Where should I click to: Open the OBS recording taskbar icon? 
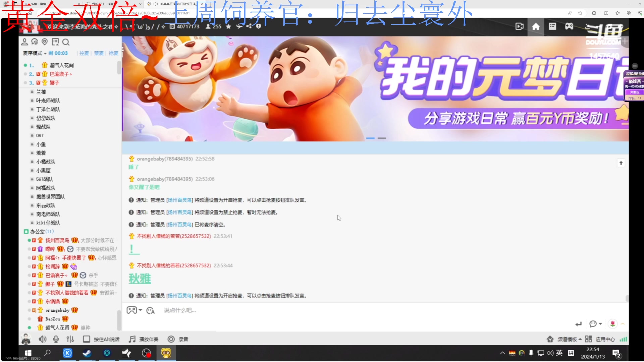click(x=146, y=353)
